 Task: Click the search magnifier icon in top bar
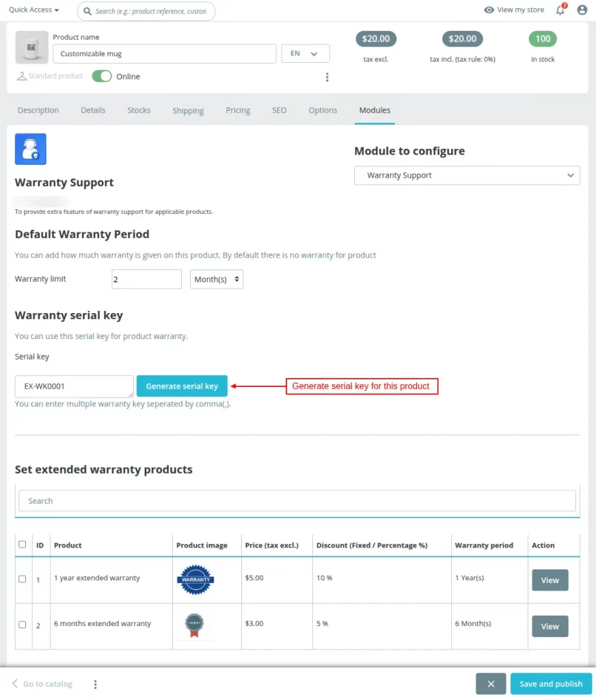87,11
